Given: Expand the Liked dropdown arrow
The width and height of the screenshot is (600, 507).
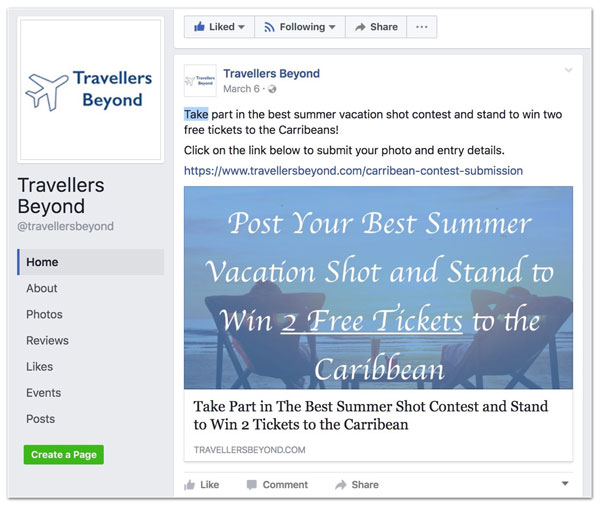Looking at the screenshot, I should [241, 27].
